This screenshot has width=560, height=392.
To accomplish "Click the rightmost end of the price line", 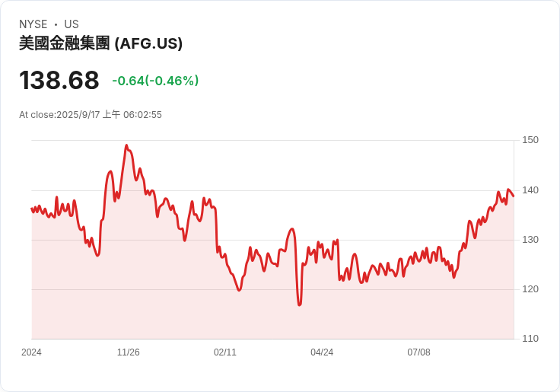I will (514, 196).
